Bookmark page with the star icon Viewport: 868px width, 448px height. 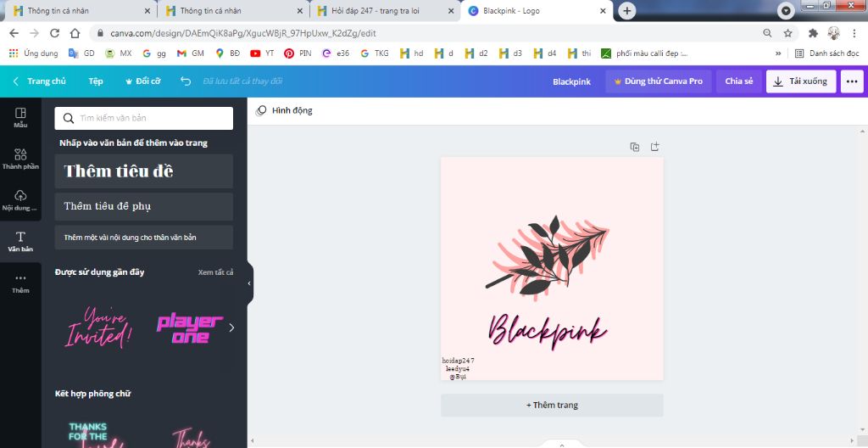[787, 33]
